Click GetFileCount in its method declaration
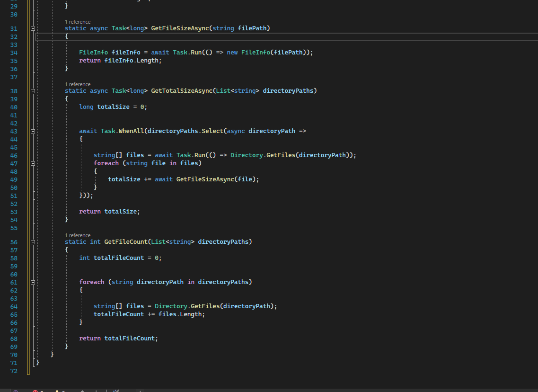538x392 pixels. point(126,241)
